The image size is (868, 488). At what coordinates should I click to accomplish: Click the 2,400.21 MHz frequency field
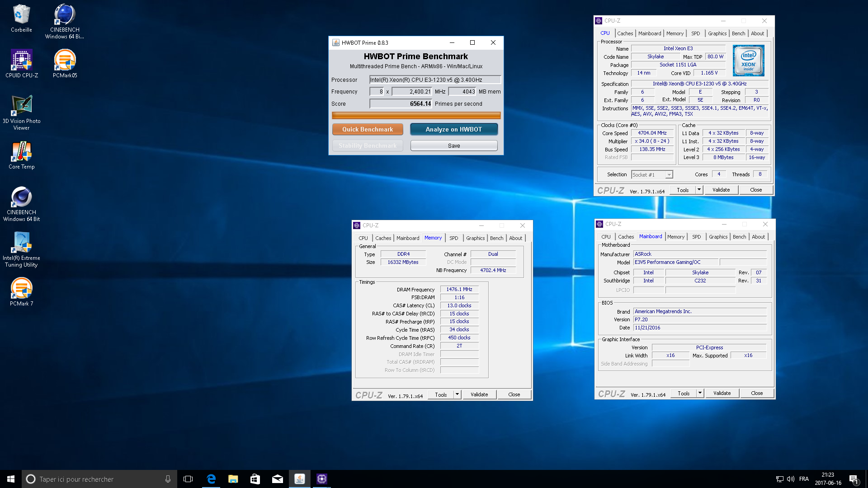pyautogui.click(x=412, y=91)
